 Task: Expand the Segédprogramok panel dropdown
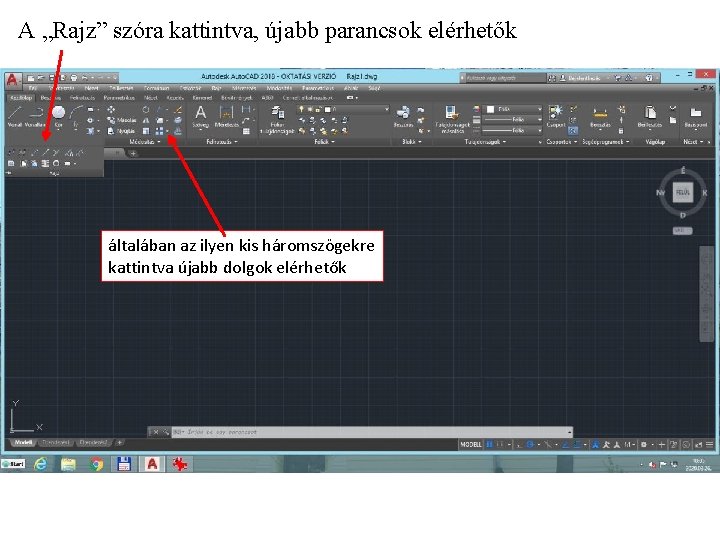(x=605, y=142)
